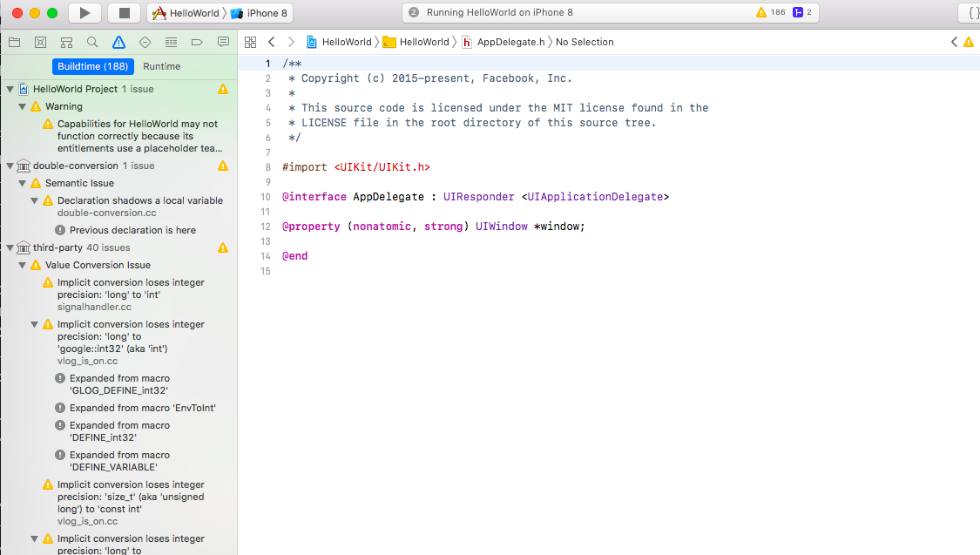Open the Debug navigator icon
Viewport: 980px width, 555px height.
pos(171,41)
